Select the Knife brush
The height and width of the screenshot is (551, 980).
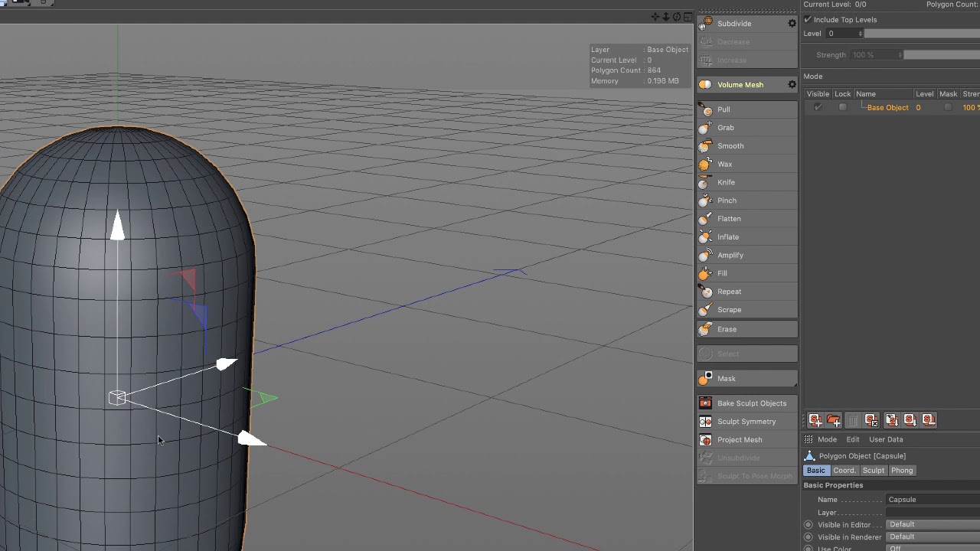[747, 182]
